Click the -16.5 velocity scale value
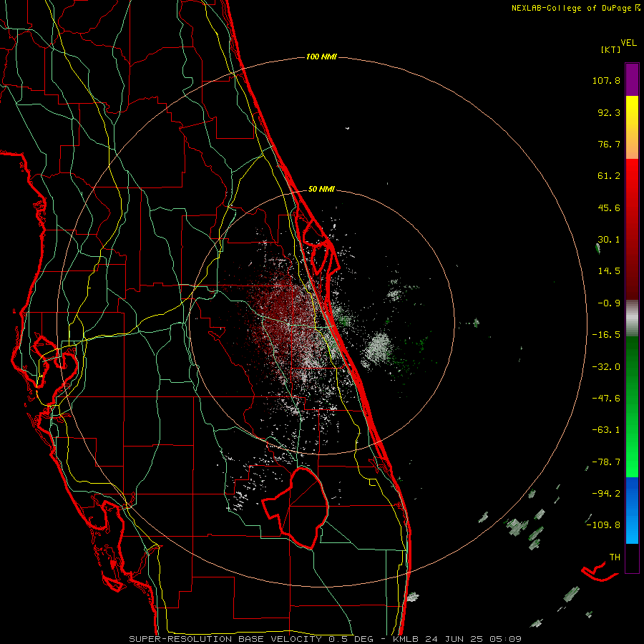 (606, 335)
